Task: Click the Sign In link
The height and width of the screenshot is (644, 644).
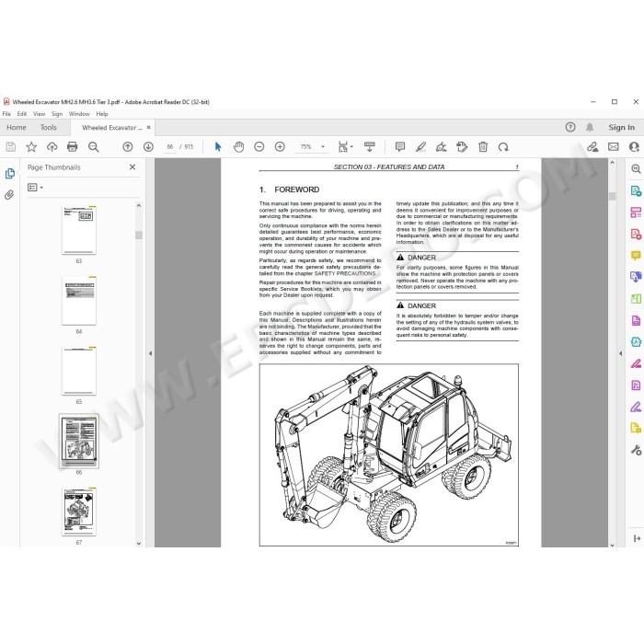Action: (x=621, y=127)
